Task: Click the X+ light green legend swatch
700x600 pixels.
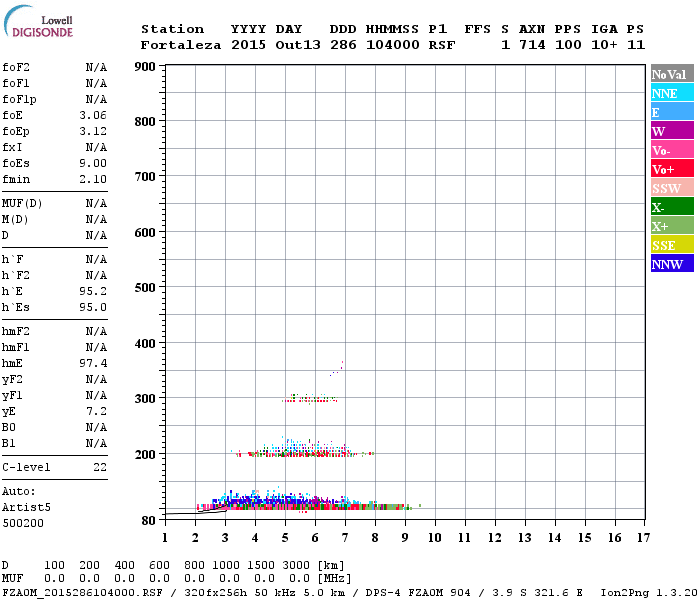Action: click(x=672, y=225)
